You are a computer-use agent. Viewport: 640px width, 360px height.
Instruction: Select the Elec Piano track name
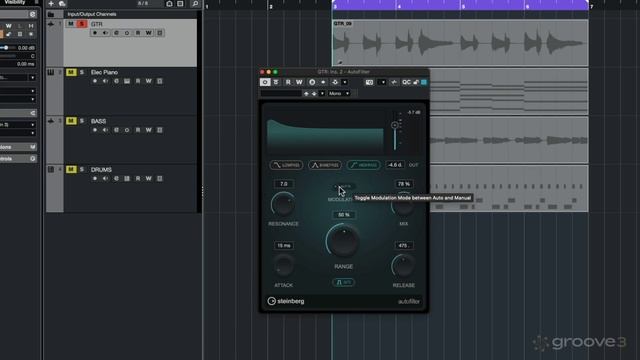click(x=104, y=72)
